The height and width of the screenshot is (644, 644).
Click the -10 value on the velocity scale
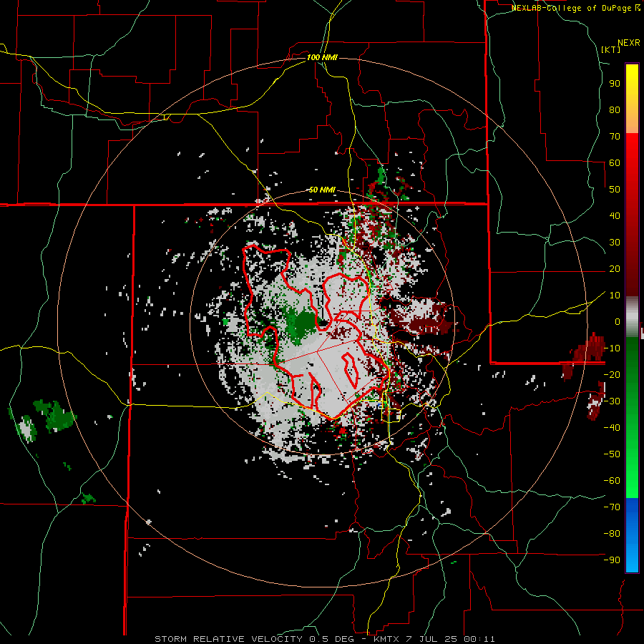pos(612,348)
